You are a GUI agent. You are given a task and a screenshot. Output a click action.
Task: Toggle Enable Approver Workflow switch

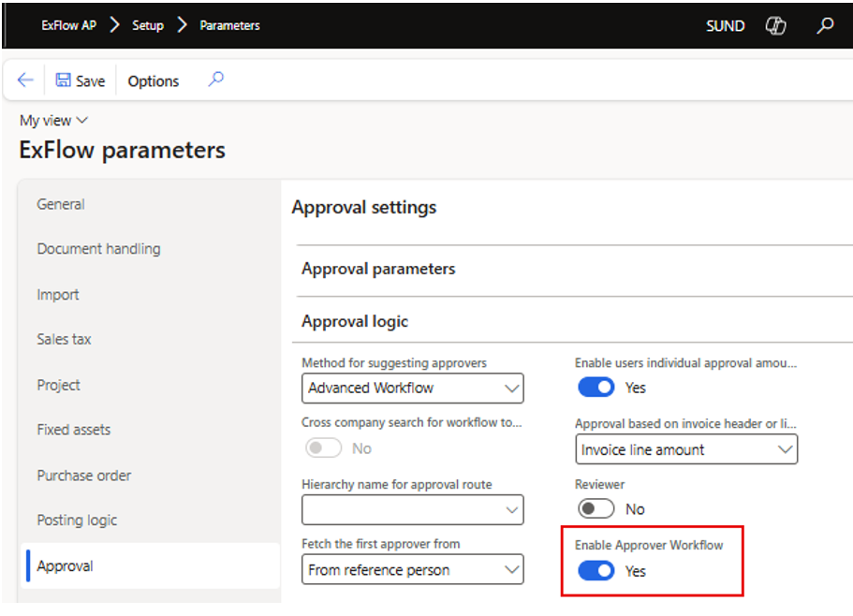[596, 570]
